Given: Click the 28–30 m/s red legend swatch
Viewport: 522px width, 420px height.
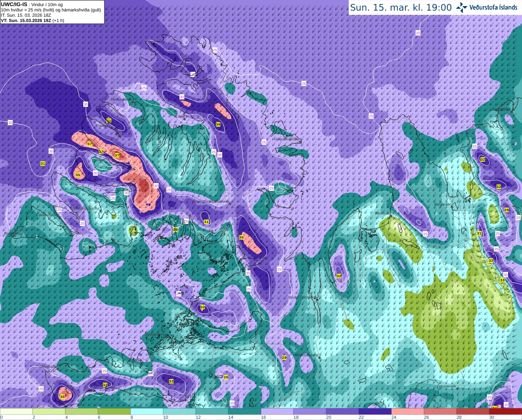Looking at the screenshot, I should [473, 411].
